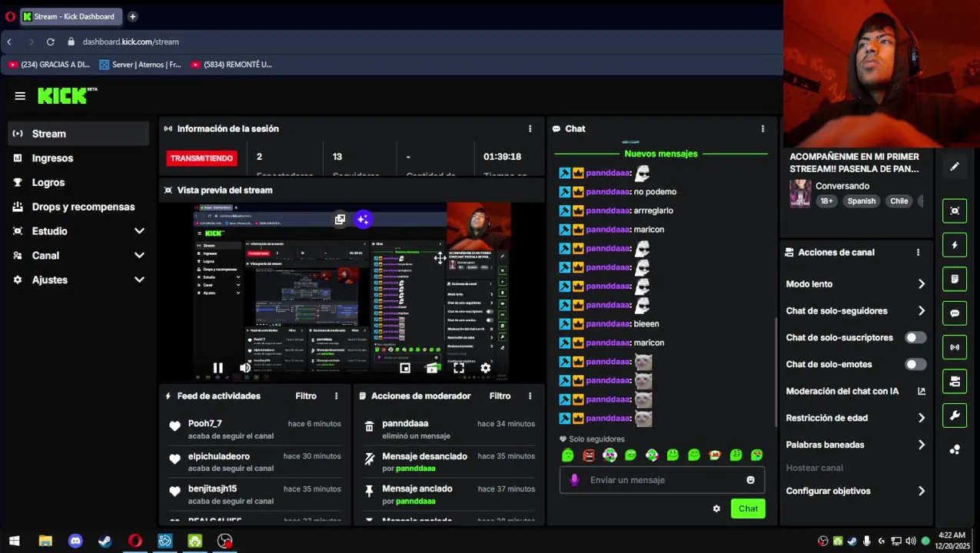Screen dimensions: 980x553
Task: Click elpichuladeoro in activity feed
Action: point(219,457)
